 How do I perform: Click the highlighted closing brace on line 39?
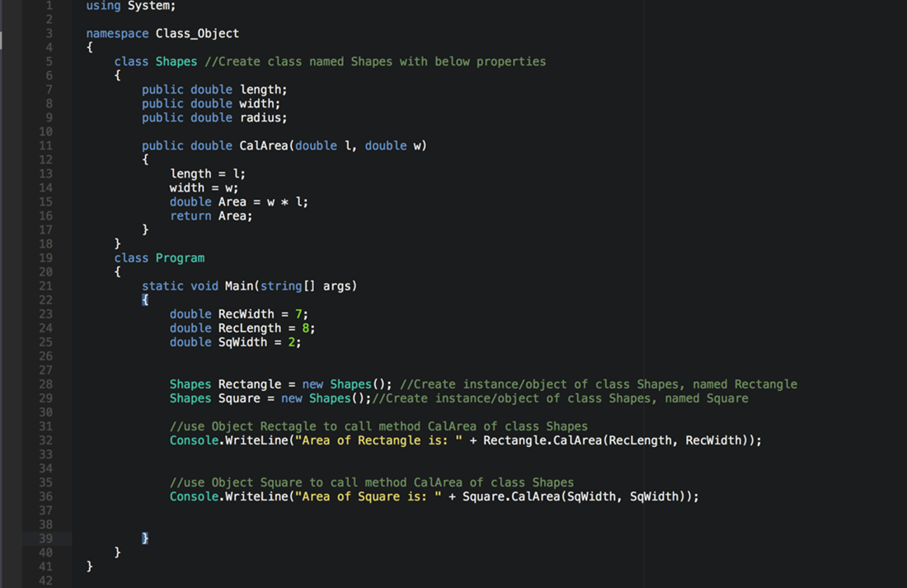pyautogui.click(x=145, y=538)
